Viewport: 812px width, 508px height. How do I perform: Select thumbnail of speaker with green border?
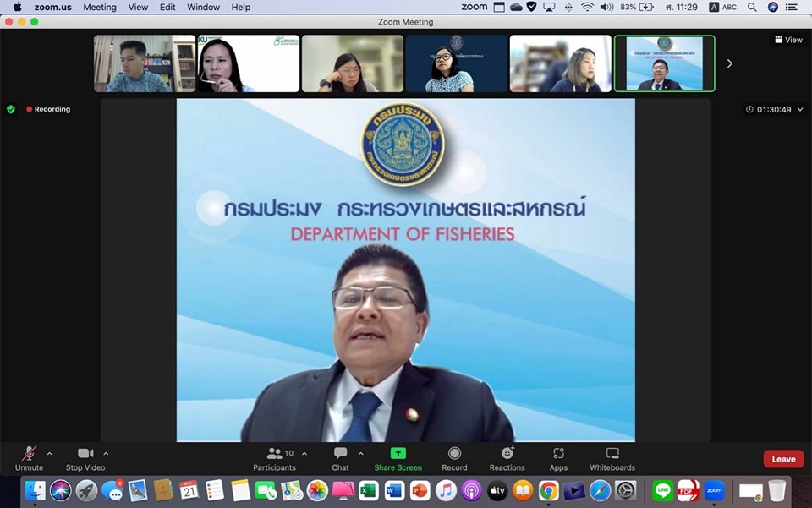click(x=665, y=63)
